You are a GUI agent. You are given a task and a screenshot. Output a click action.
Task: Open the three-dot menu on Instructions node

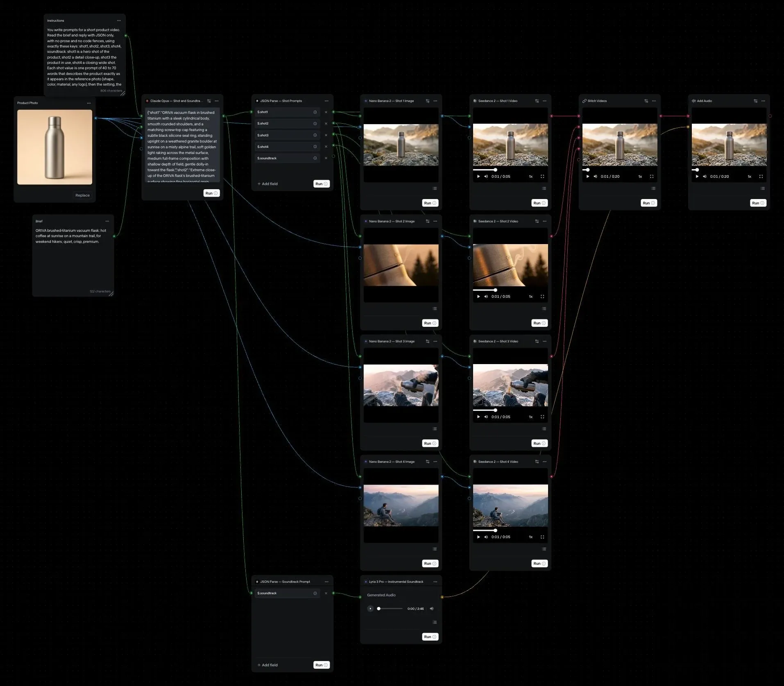pyautogui.click(x=119, y=20)
